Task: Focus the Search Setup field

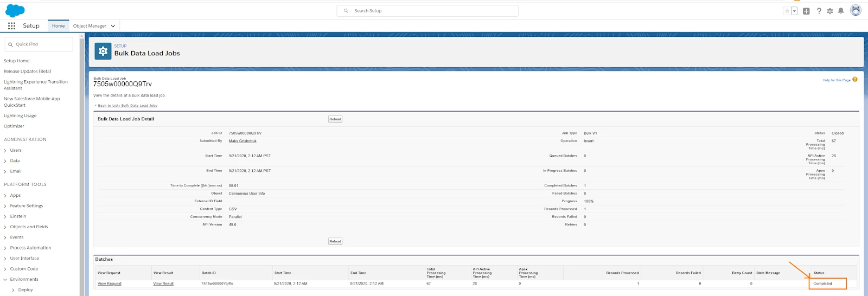Action: [427, 11]
